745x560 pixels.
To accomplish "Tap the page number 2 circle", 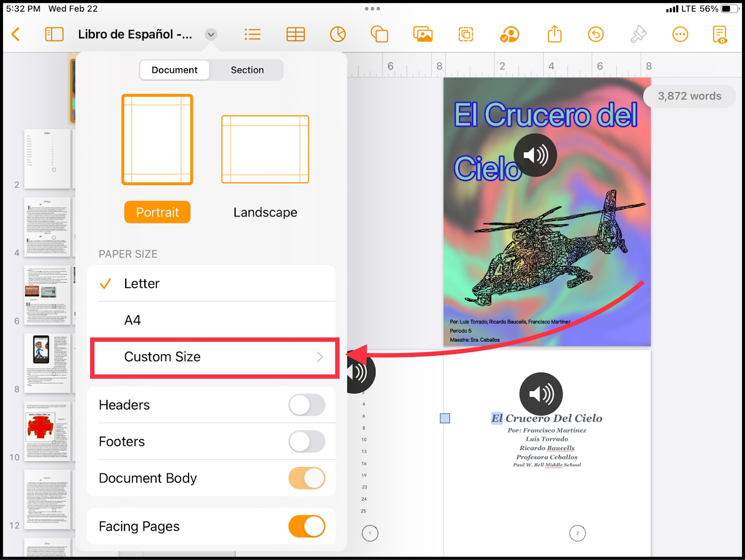I will click(x=577, y=533).
